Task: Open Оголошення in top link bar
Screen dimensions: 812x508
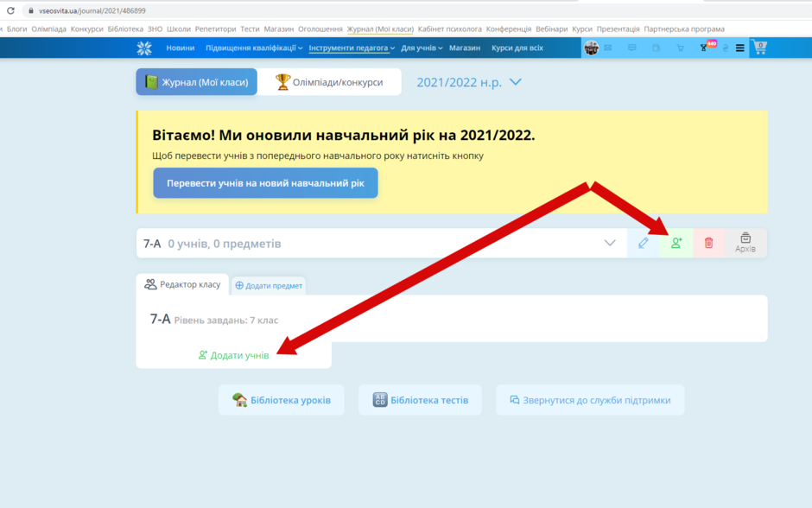Action: click(x=320, y=29)
